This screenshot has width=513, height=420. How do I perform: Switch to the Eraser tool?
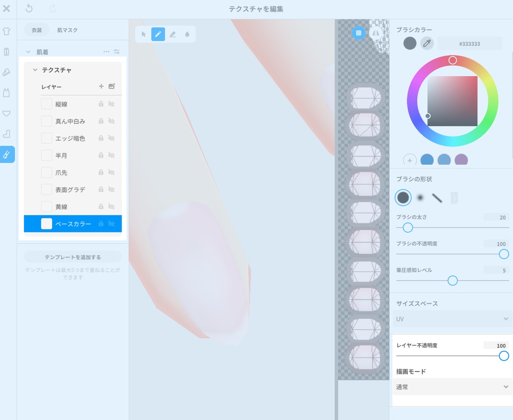point(172,34)
